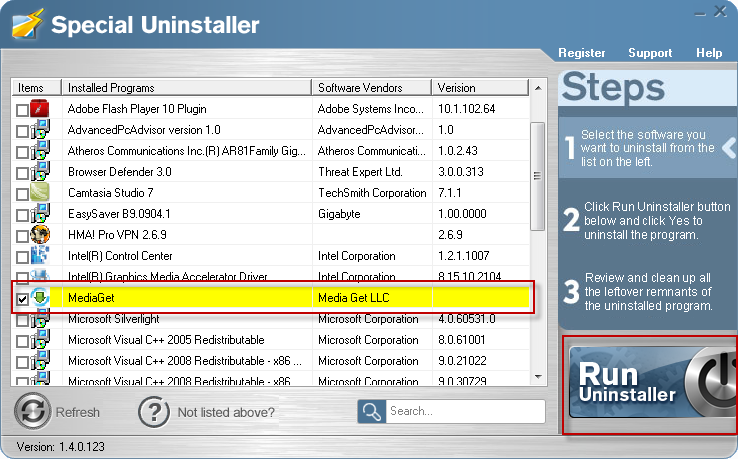
Task: Open the Register menu
Action: click(581, 53)
